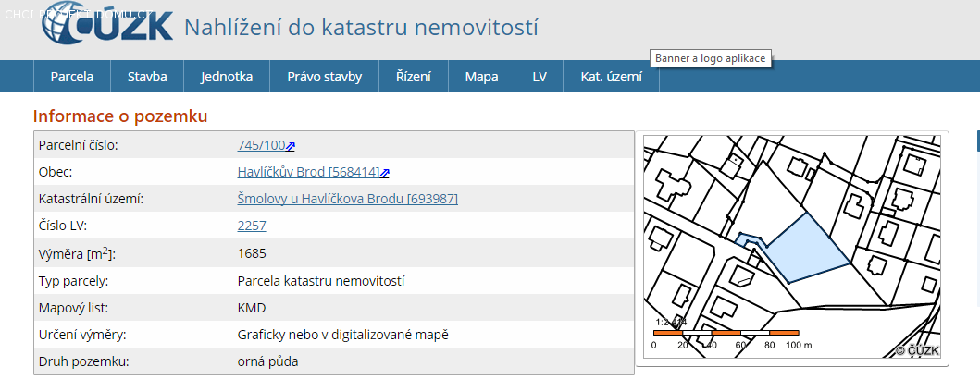
Task: Click external link icon beside 745/100
Action: (x=291, y=146)
